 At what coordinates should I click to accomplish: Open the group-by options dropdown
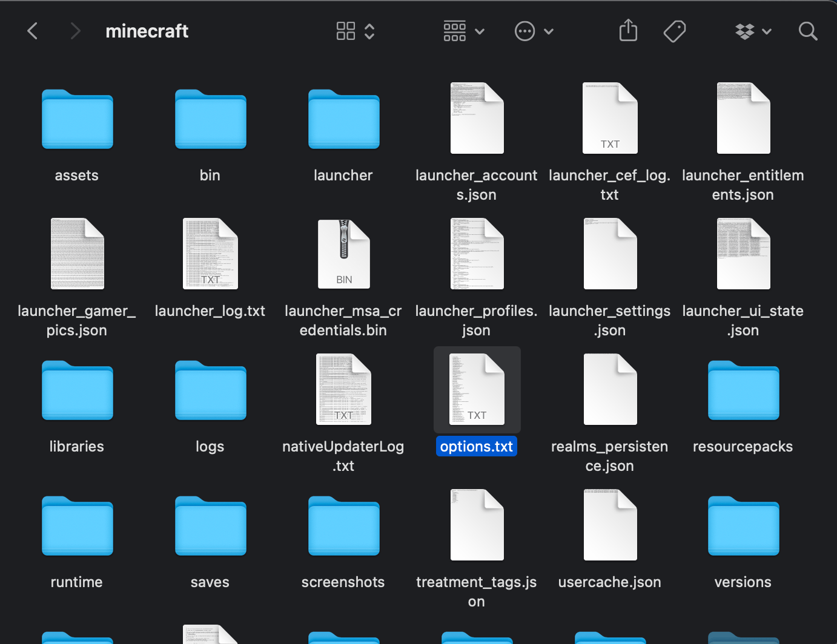point(464,31)
